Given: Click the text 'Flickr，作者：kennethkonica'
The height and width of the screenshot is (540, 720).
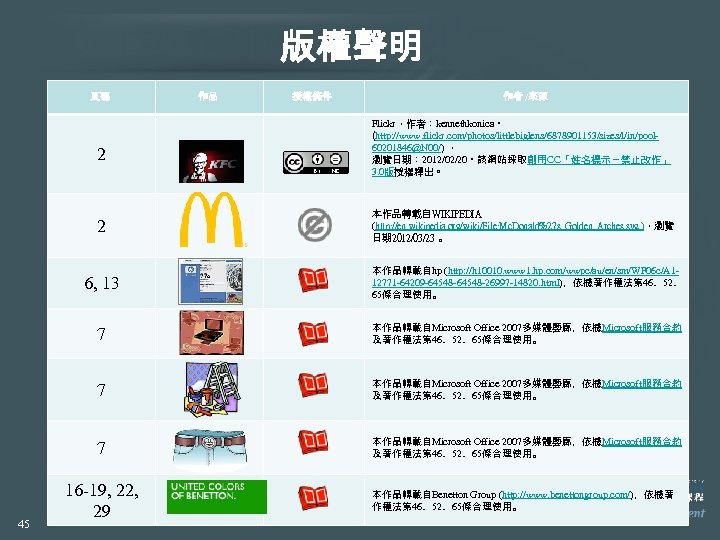Looking at the screenshot, I should 433,124.
